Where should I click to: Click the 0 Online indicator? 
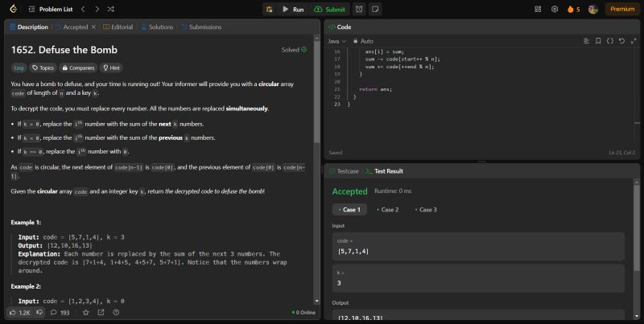click(x=303, y=313)
